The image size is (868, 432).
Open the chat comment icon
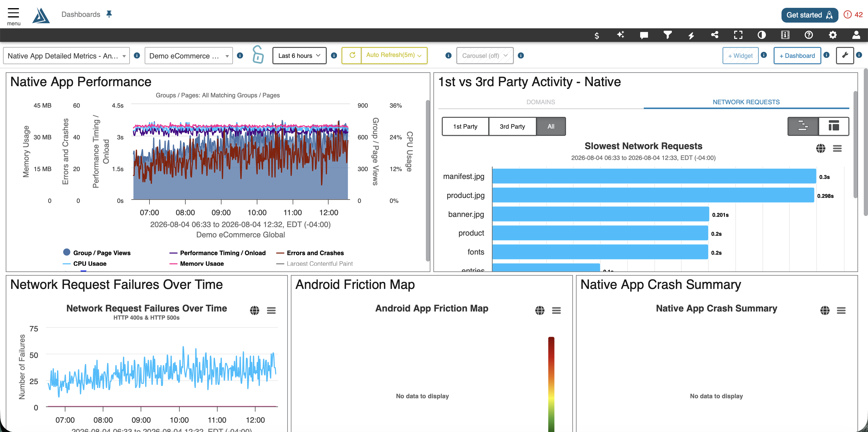(x=644, y=35)
